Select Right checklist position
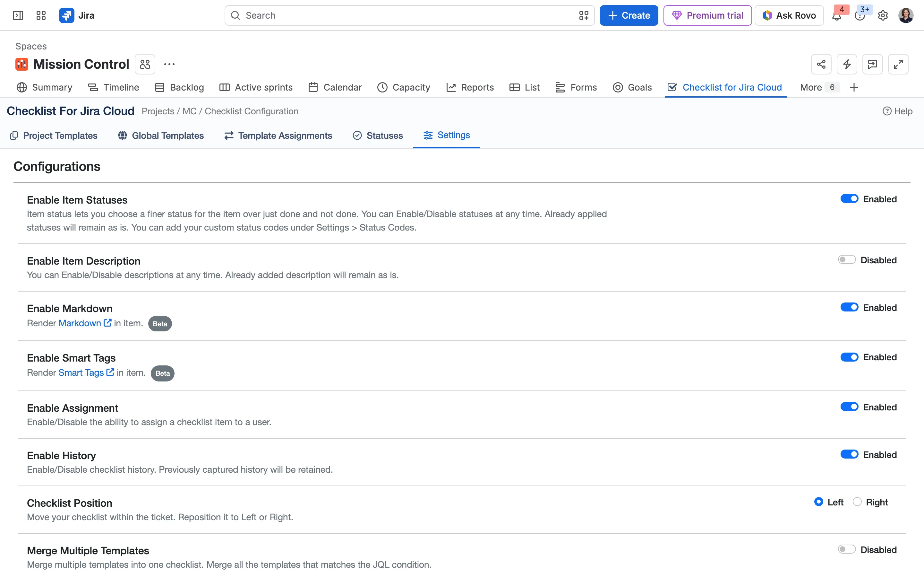The height and width of the screenshot is (578, 924). coord(857,502)
